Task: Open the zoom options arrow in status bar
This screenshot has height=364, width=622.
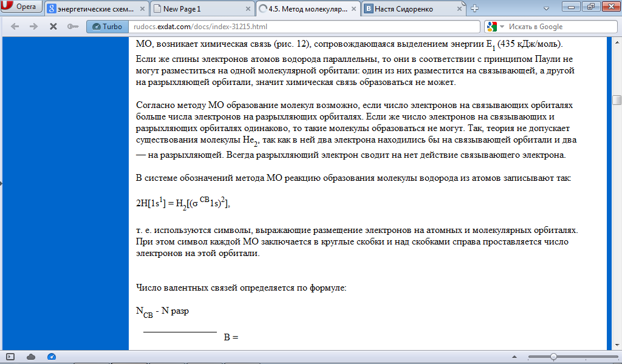Action: tap(514, 357)
